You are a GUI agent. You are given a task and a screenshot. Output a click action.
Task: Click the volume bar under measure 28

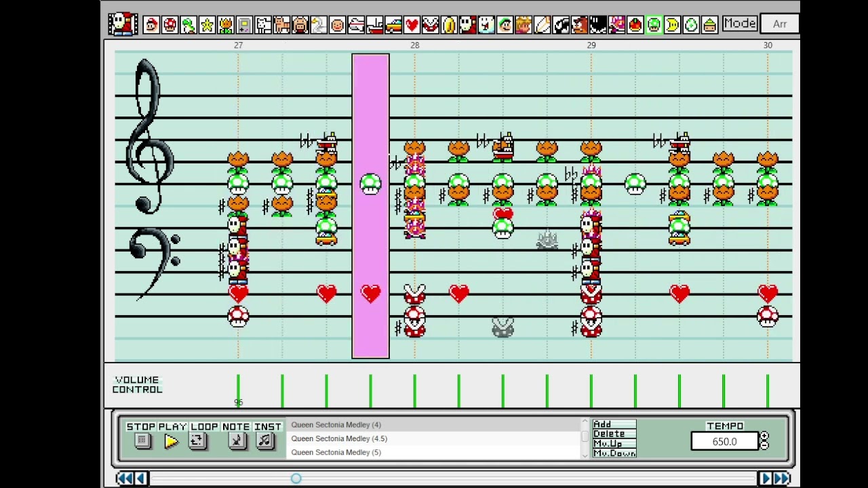click(414, 391)
